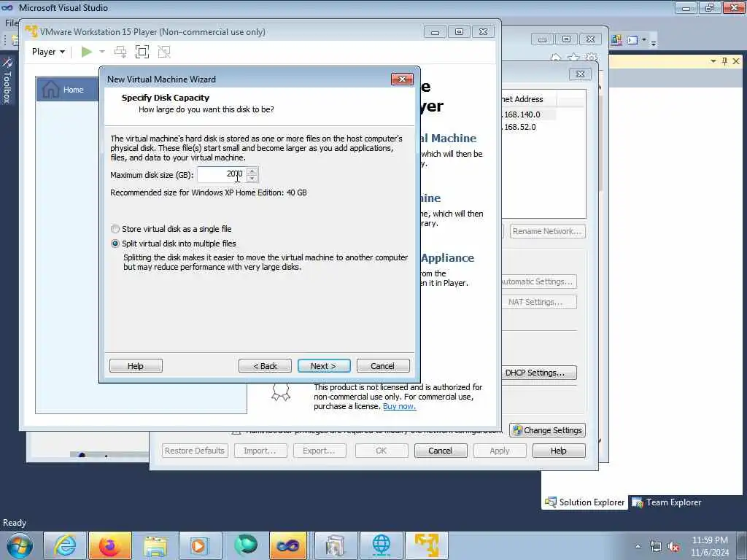Switch to the Solution Explorer tab
Screen dimensions: 747x560
(586, 502)
